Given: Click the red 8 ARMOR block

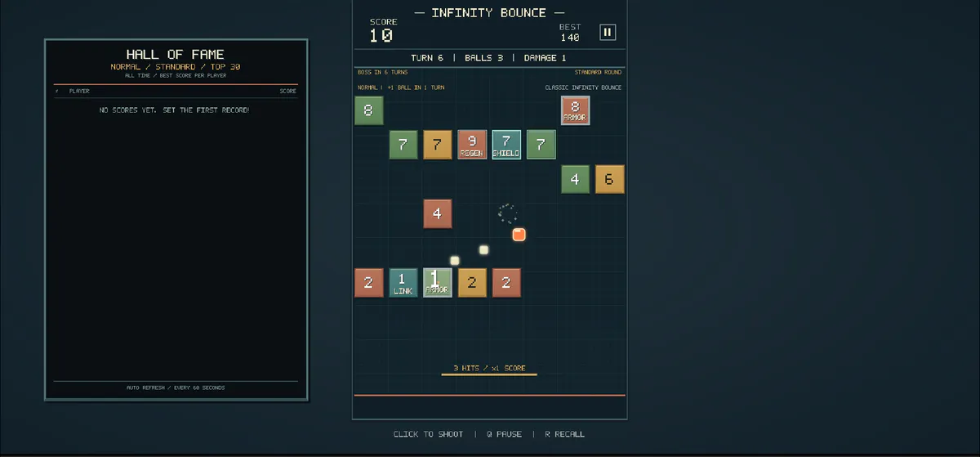Looking at the screenshot, I should (x=575, y=110).
